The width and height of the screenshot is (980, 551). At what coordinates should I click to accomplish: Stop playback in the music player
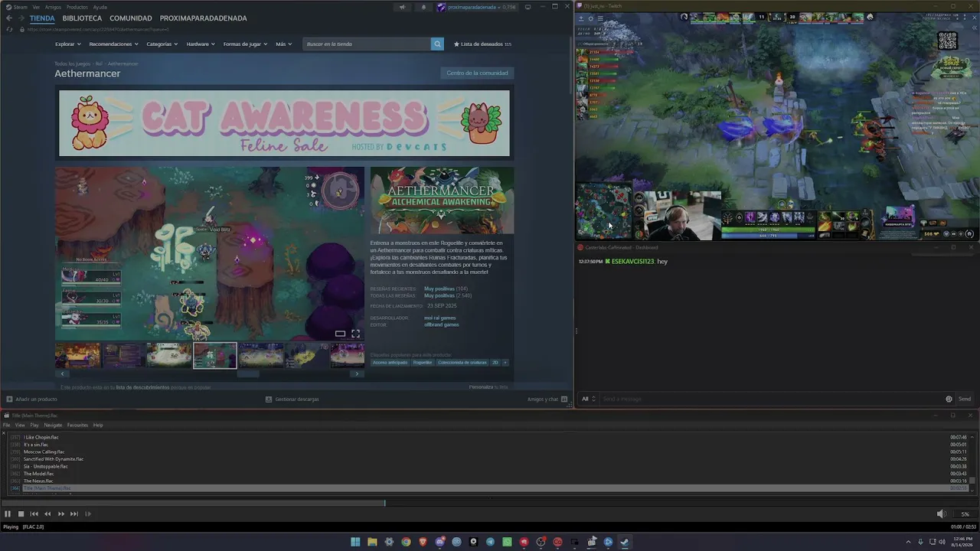click(x=21, y=514)
